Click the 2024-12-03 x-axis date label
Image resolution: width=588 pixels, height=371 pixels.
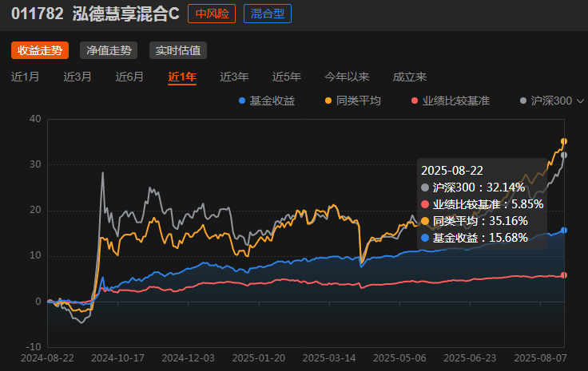189,358
